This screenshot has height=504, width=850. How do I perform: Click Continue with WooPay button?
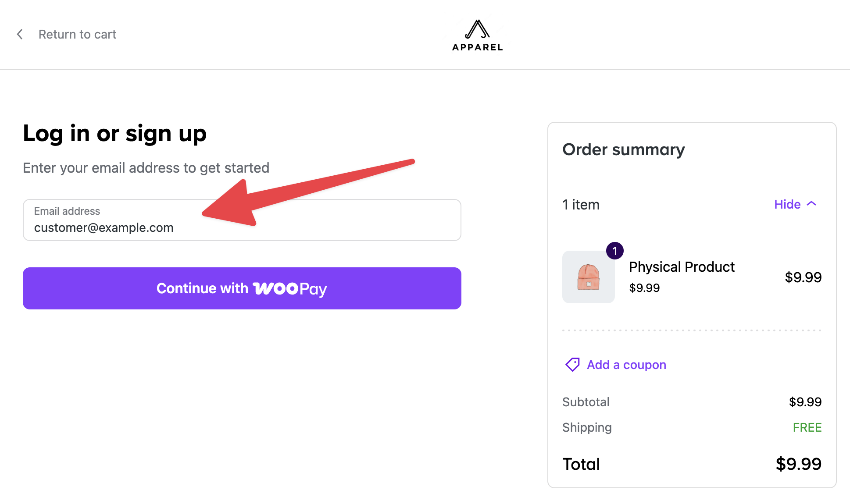242,288
